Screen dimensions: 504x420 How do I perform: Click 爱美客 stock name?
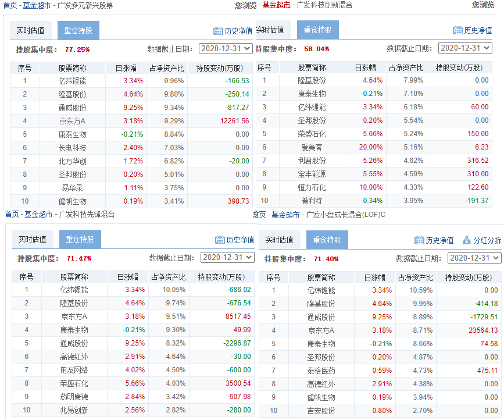coord(312,147)
